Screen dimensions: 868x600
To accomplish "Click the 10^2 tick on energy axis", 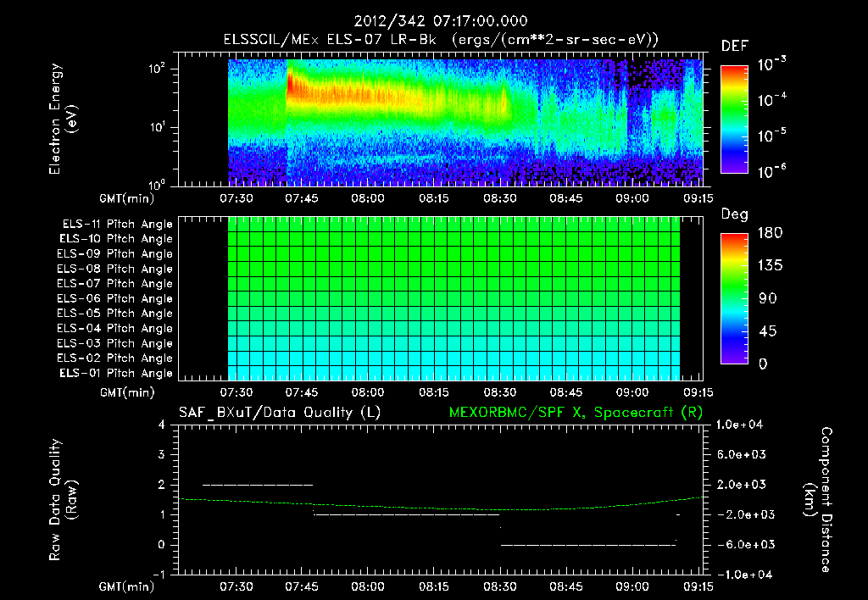I will (157, 69).
